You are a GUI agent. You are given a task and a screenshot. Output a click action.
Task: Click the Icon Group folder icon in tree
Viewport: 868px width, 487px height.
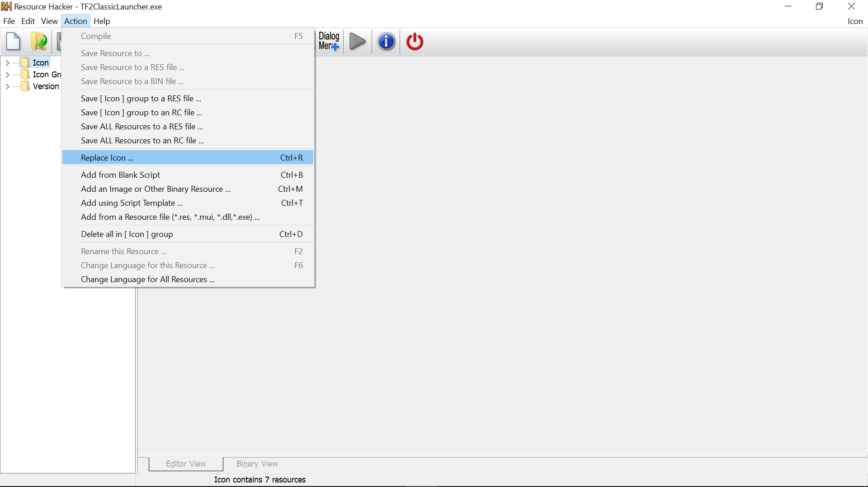(x=25, y=74)
